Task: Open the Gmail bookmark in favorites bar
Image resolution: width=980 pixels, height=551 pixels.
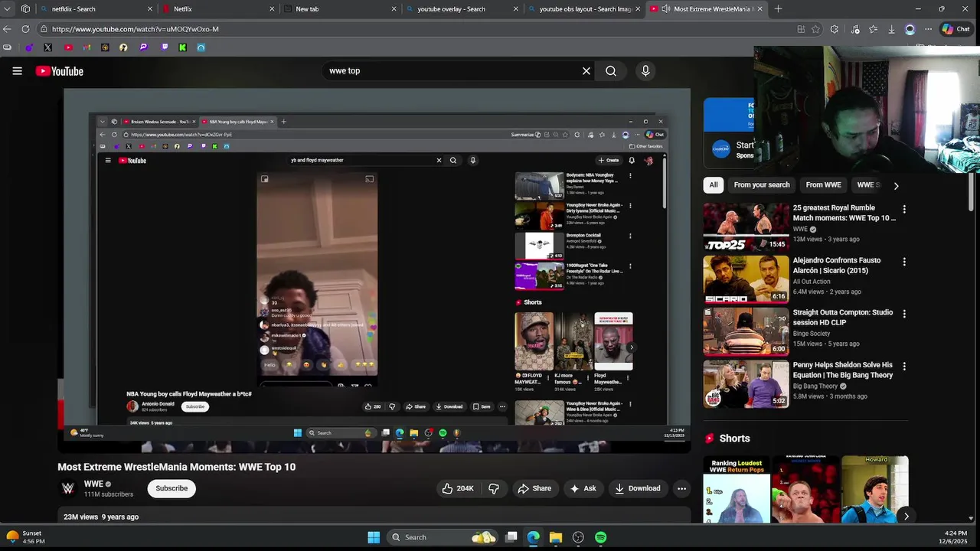Action: point(87,47)
